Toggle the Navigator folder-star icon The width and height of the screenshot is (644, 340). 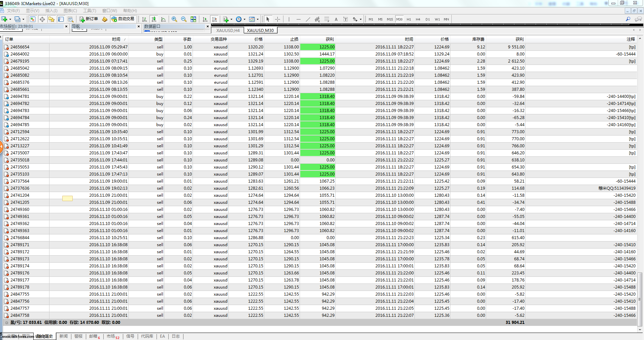pos(52,19)
